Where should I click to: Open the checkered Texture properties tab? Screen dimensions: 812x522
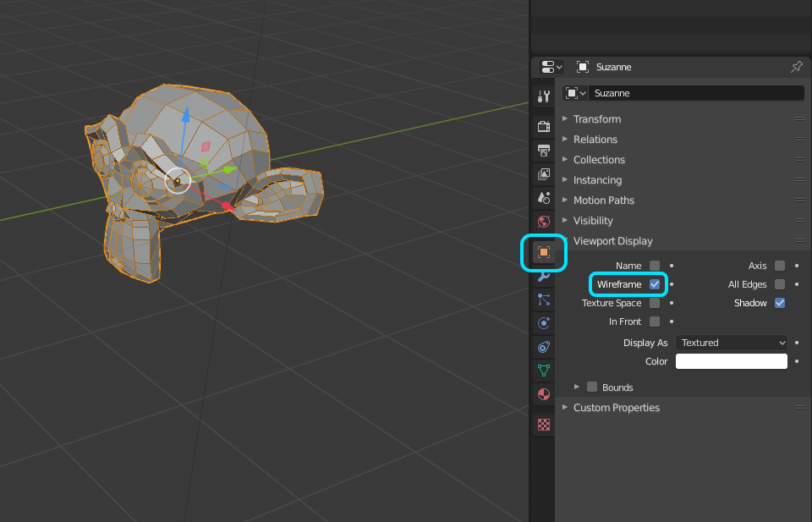click(x=544, y=426)
